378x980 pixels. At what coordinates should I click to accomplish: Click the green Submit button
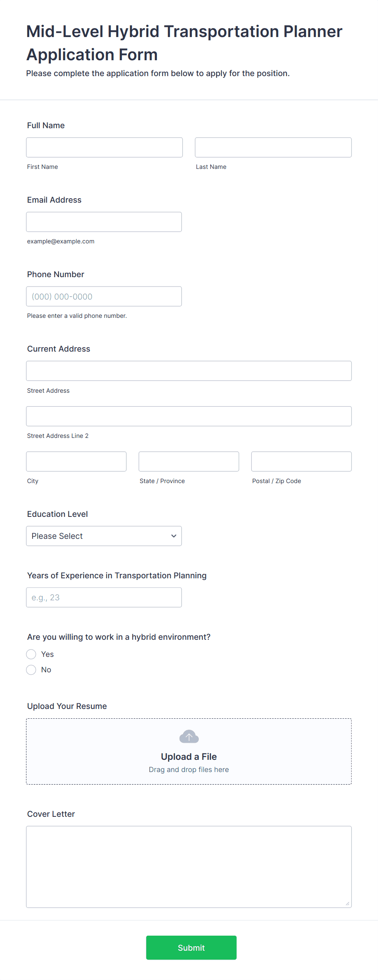click(x=191, y=947)
